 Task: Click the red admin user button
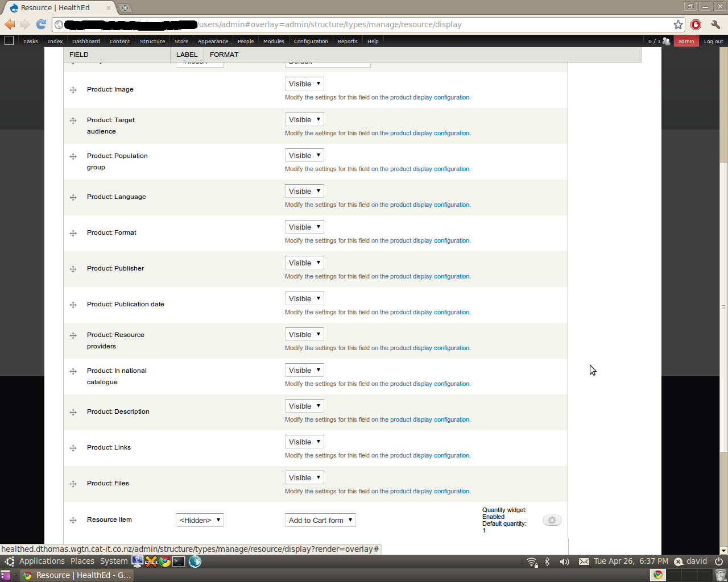pyautogui.click(x=686, y=41)
